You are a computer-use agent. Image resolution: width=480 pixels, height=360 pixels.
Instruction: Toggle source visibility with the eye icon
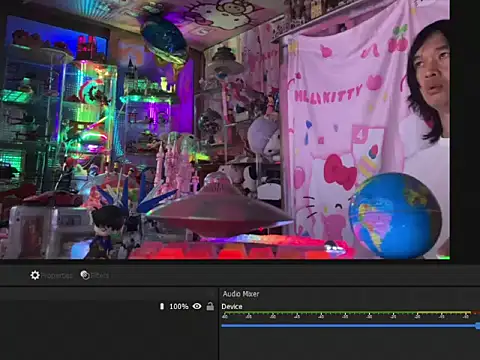197,306
